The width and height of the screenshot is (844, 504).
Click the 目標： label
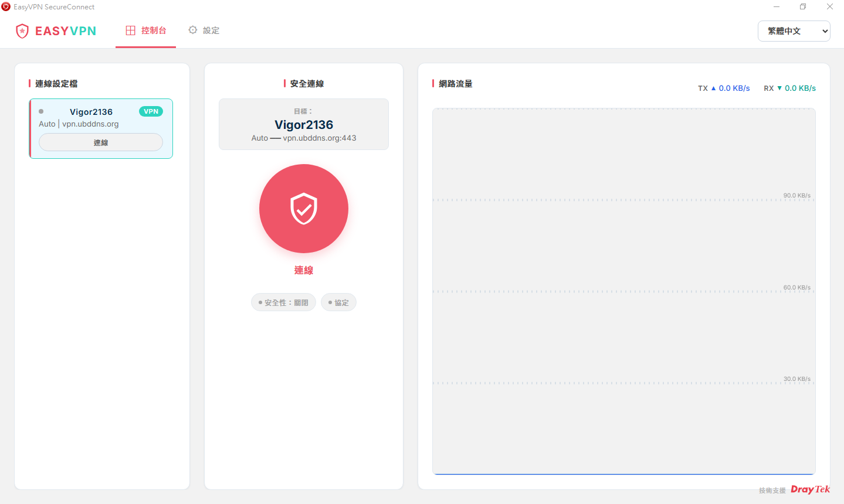303,111
